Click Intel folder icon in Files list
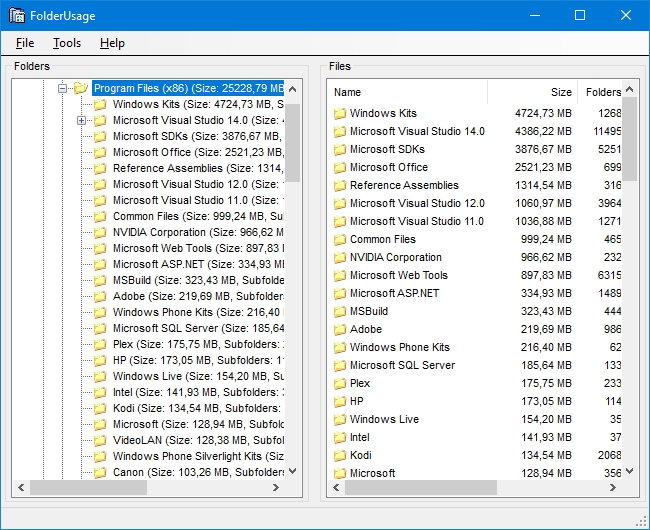The height and width of the screenshot is (530, 650). pos(340,438)
